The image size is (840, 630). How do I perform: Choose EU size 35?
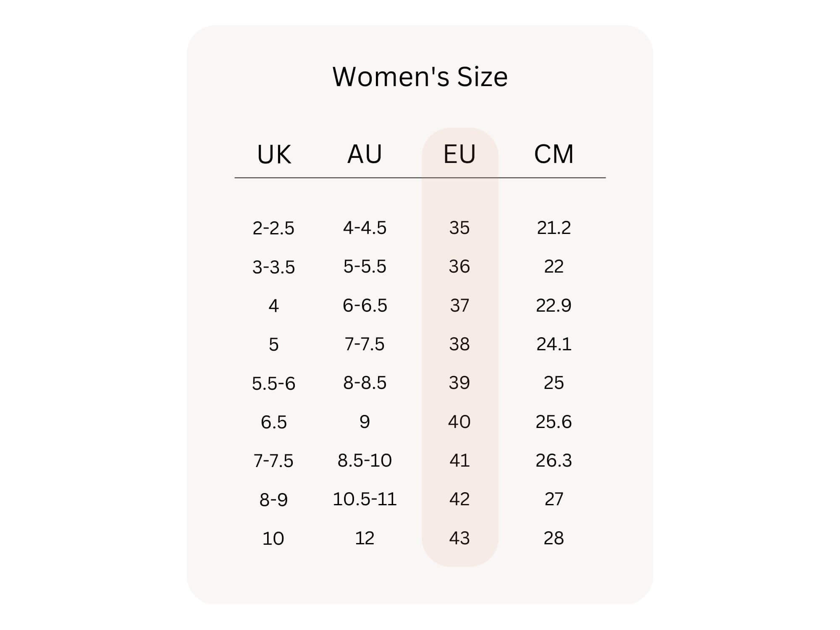pyautogui.click(x=459, y=228)
